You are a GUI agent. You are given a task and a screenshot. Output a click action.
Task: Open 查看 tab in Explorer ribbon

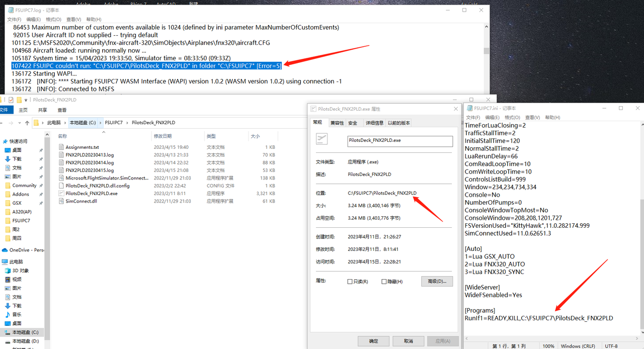pyautogui.click(x=62, y=110)
